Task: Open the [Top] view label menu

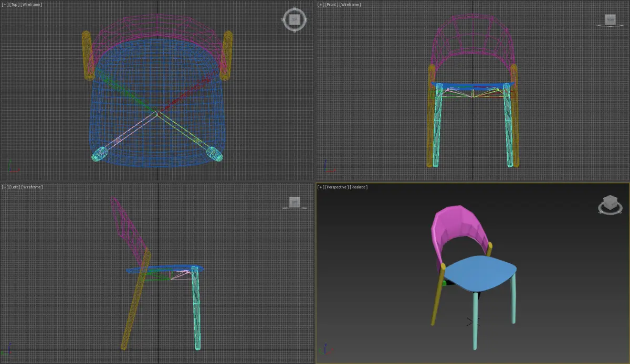Action: tap(13, 4)
